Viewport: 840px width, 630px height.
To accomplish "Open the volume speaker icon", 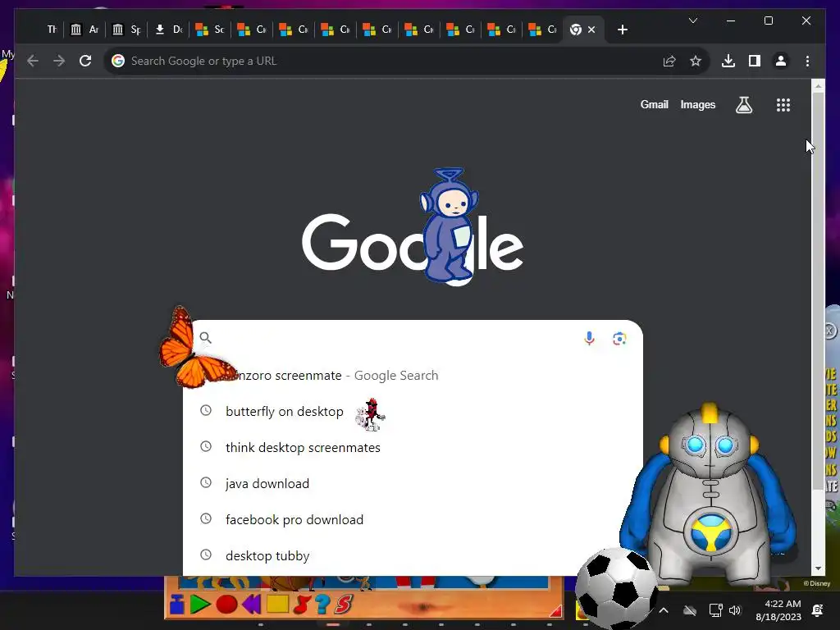I will [x=735, y=610].
